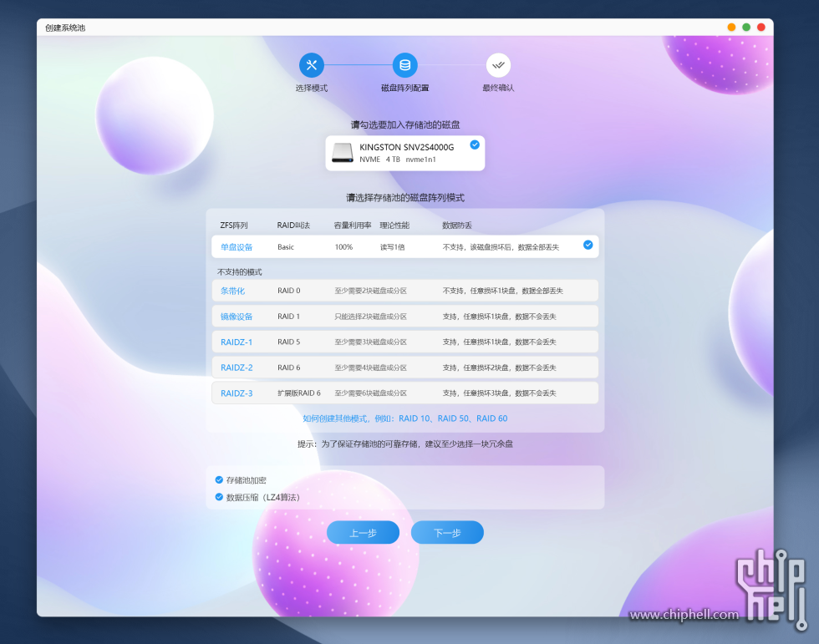The height and width of the screenshot is (644, 819).
Task: Click the KINGSTON SNV2S4000G disk name
Action: pos(406,147)
